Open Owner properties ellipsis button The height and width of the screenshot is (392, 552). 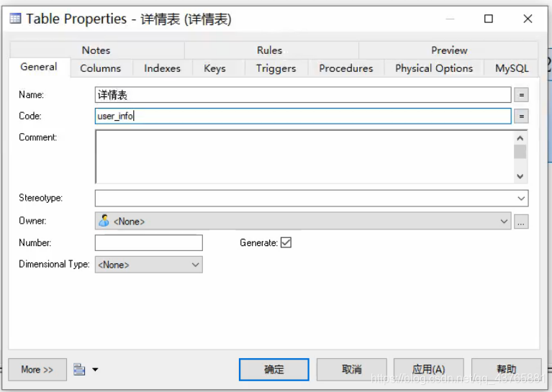(521, 222)
